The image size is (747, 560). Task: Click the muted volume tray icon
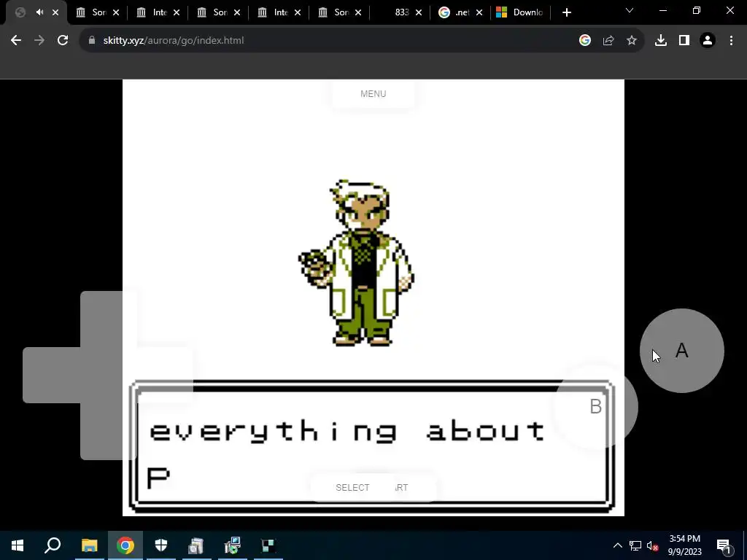[652, 545]
